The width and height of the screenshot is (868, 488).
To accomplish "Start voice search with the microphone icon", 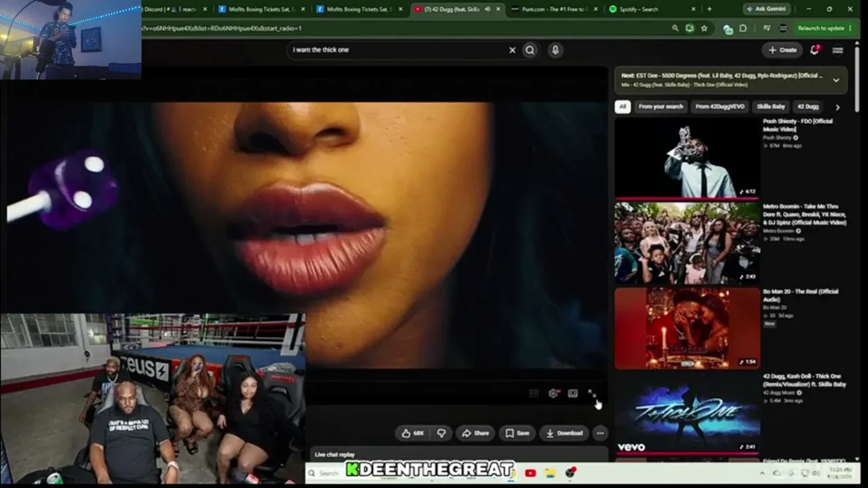I will point(555,49).
